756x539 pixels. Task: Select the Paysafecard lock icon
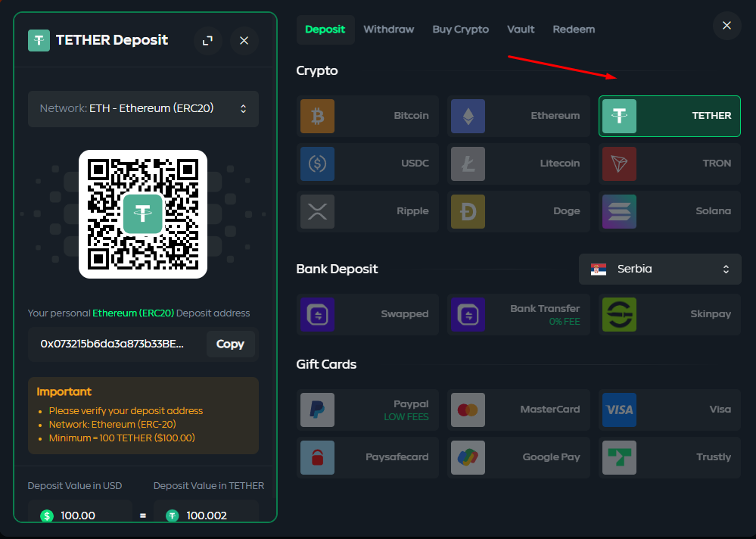[x=317, y=457]
